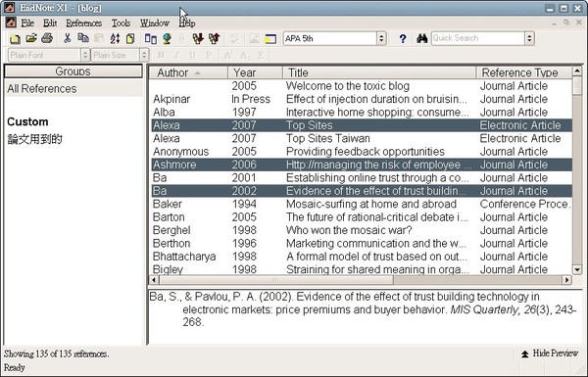Screen dimensions: 588x377
Task: Select Baker 'Mosaic-surfing at home and abroad' row
Action: (x=362, y=204)
